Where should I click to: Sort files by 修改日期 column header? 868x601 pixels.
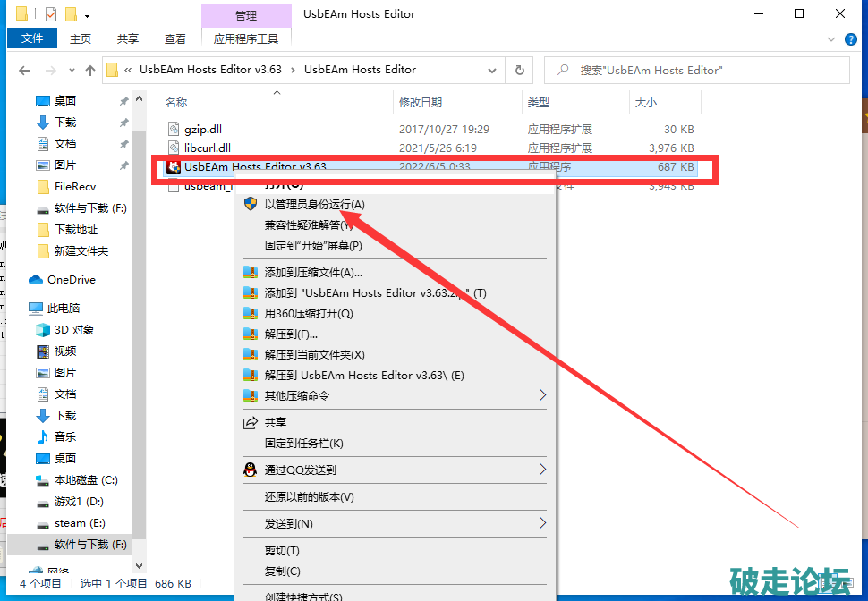(x=421, y=103)
